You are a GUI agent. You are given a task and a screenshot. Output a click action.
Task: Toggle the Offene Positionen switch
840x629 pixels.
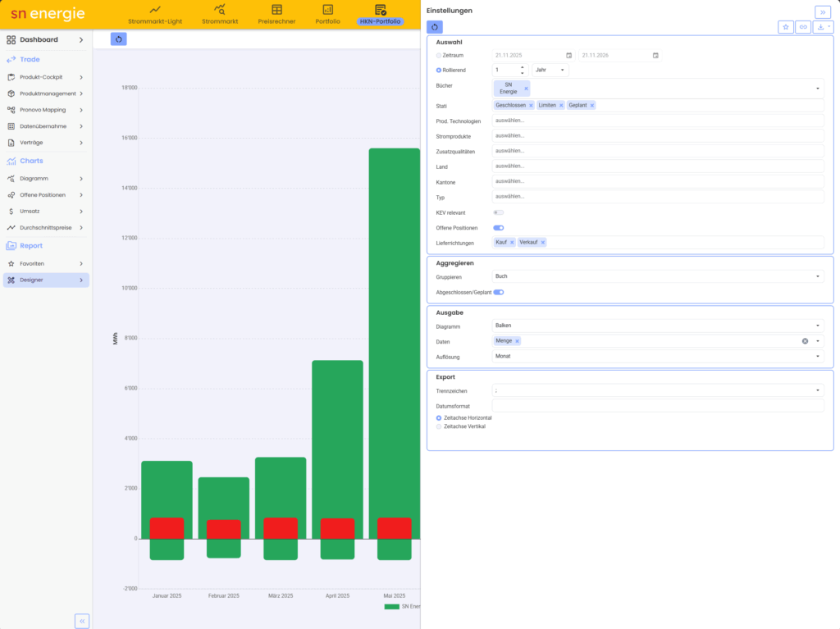click(498, 228)
